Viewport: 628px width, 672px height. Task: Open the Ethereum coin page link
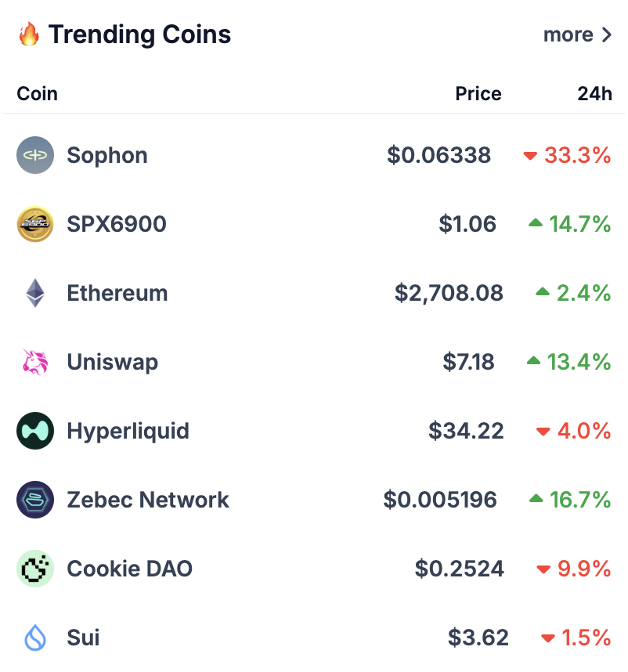117,293
